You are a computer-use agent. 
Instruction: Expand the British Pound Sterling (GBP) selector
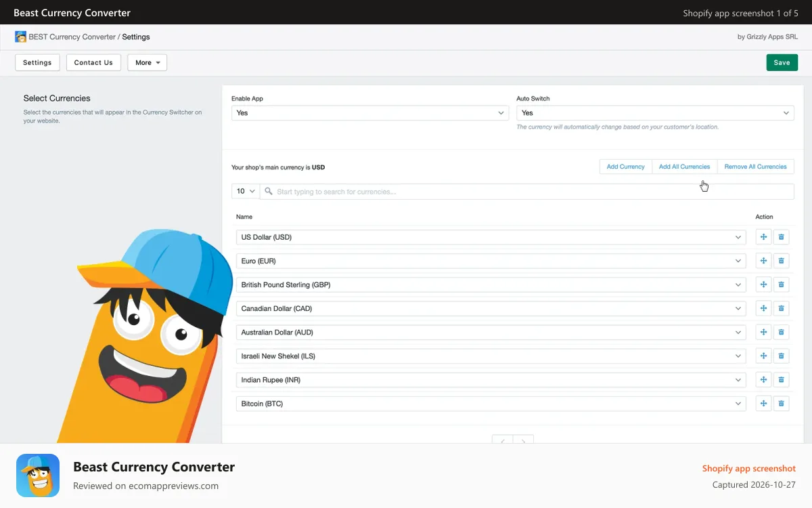tap(491, 284)
